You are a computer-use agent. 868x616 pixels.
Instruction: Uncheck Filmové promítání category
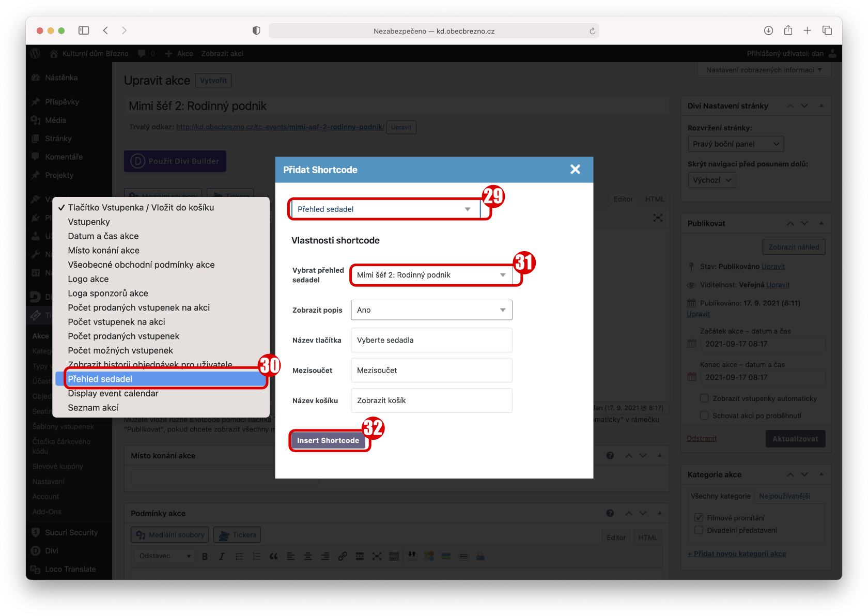click(x=699, y=517)
